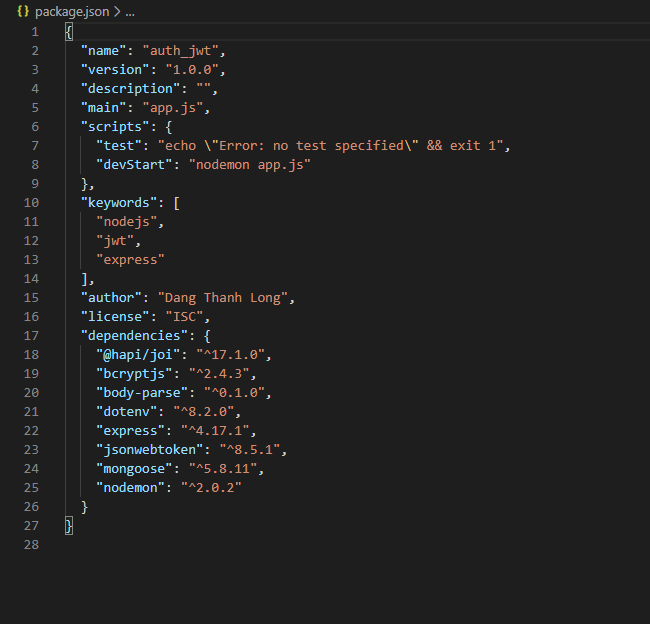650x624 pixels.
Task: Click the "express" dependency on line 22
Action: tap(131, 431)
